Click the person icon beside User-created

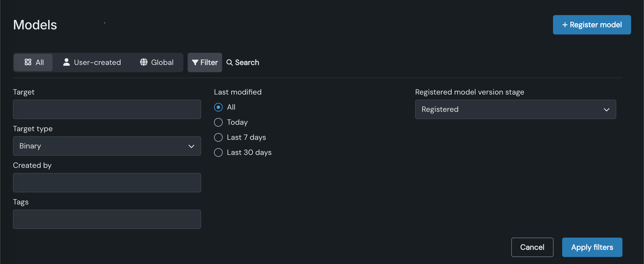pos(66,62)
